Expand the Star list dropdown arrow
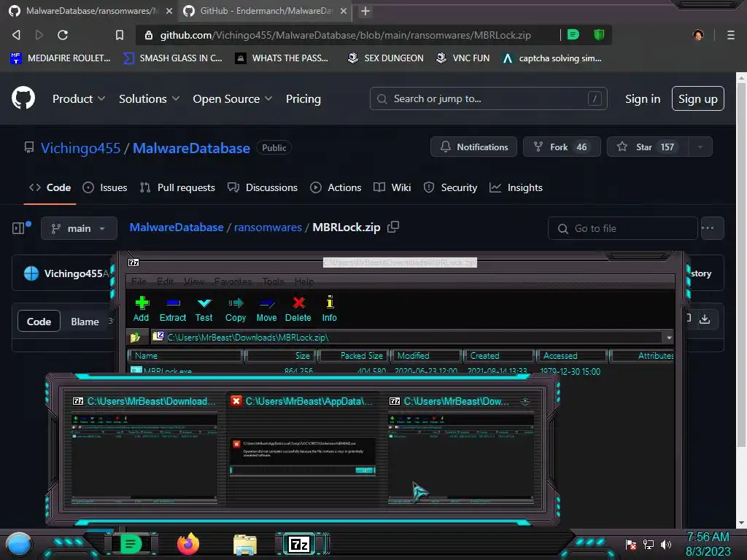The height and width of the screenshot is (560, 747). click(x=700, y=147)
